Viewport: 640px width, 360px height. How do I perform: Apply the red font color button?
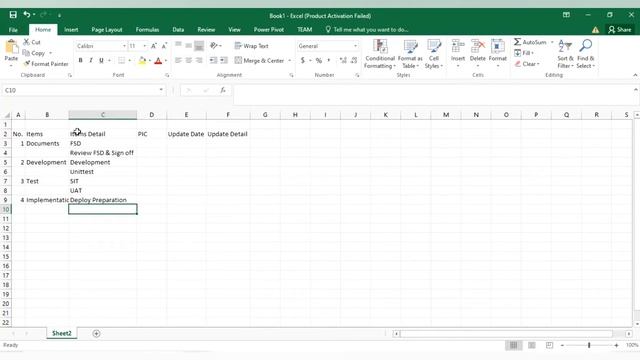(158, 60)
